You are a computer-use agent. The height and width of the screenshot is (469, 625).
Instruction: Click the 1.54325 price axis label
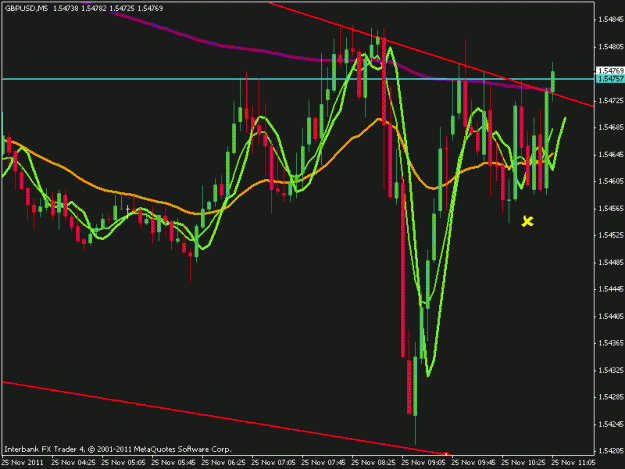pos(611,370)
